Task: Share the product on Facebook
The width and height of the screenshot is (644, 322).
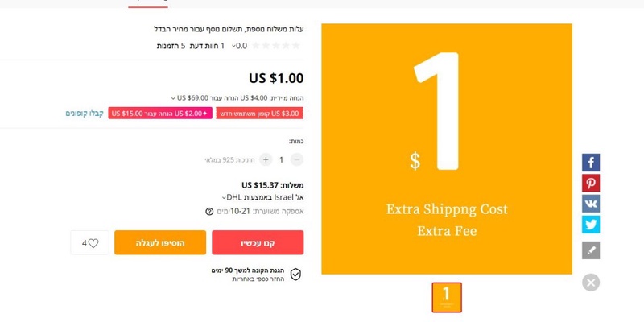Action: point(591,163)
